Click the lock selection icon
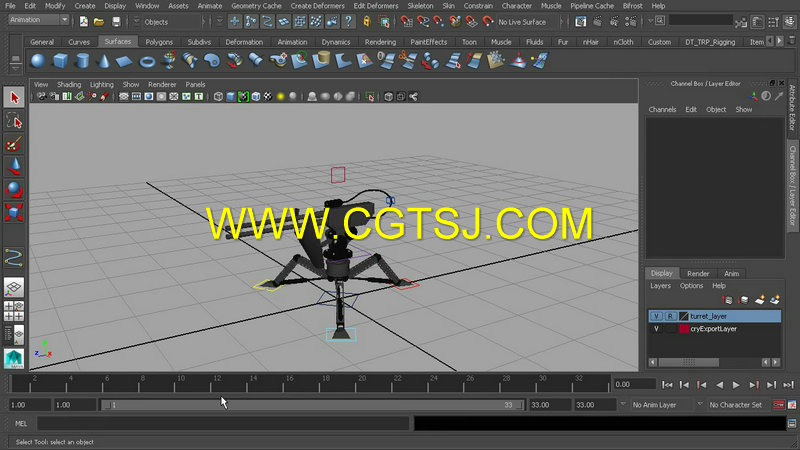 coord(367,21)
